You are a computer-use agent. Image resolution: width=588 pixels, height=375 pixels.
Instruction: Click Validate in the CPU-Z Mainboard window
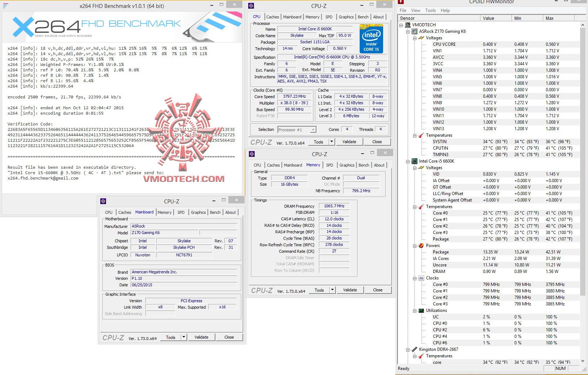pyautogui.click(x=201, y=337)
